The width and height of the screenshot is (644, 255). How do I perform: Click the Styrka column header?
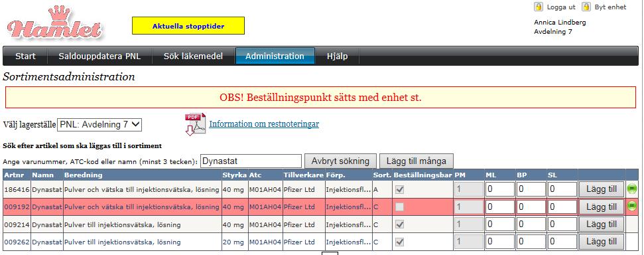click(235, 175)
